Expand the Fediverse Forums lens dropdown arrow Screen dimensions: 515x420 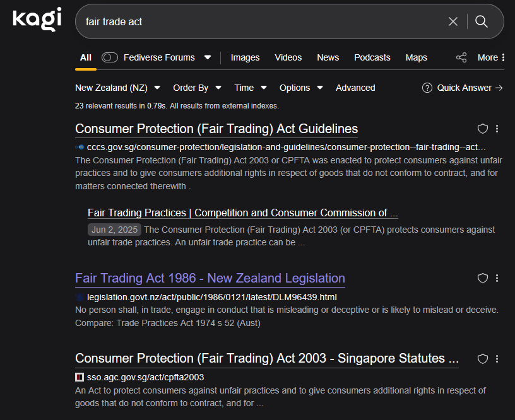(208, 57)
